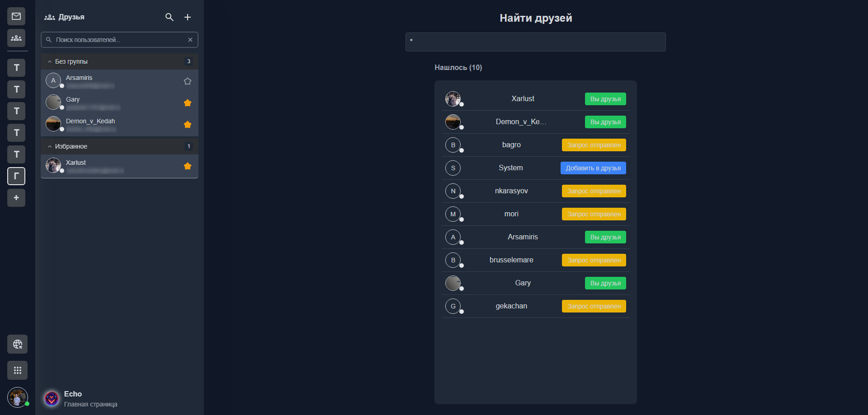This screenshot has height=415, width=868.
Task: Toggle favorite star for Demon_v_Kedah
Action: 188,125
